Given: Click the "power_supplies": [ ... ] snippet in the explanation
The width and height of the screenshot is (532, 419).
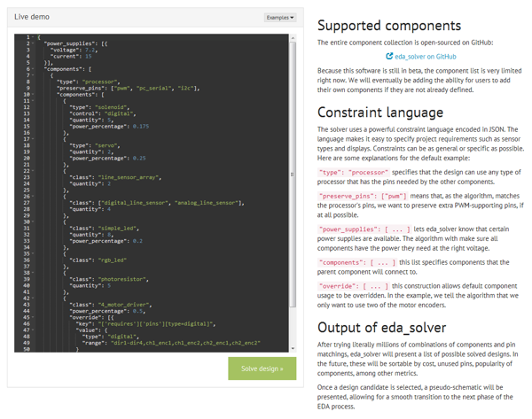Looking at the screenshot, I should [x=364, y=229].
